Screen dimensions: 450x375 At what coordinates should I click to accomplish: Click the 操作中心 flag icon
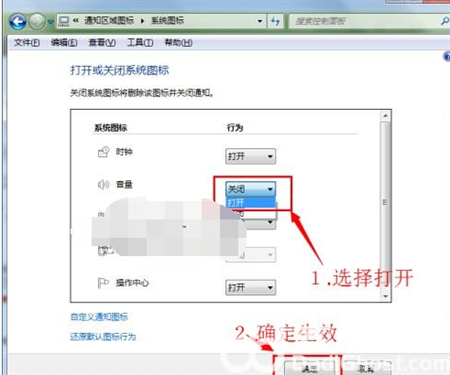tap(103, 283)
